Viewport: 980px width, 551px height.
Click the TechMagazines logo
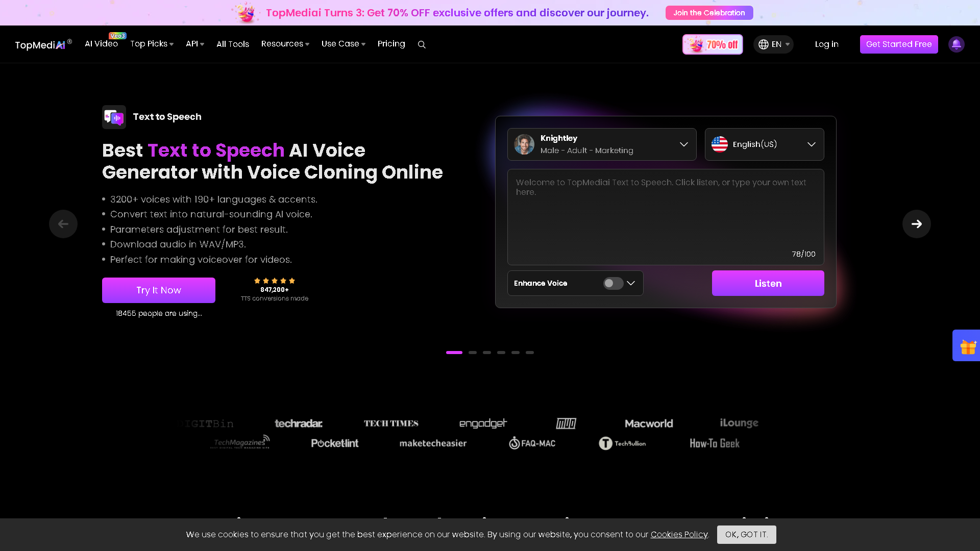pyautogui.click(x=240, y=442)
